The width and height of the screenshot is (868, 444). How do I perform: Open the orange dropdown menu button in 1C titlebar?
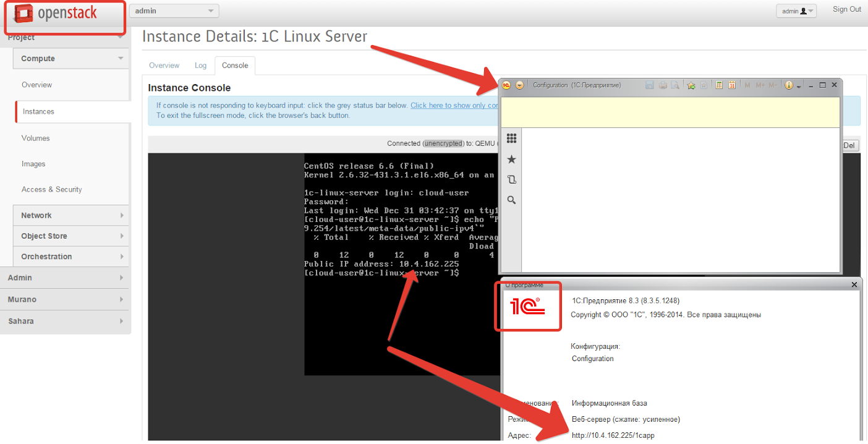click(519, 85)
